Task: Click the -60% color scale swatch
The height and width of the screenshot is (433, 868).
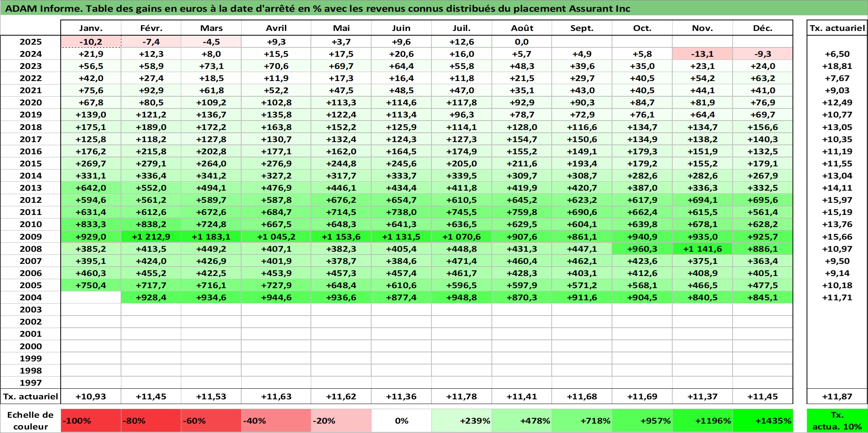Action: pos(211,420)
